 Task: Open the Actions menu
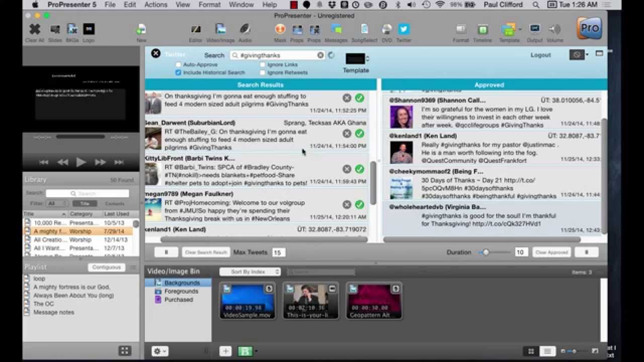tap(156, 5)
